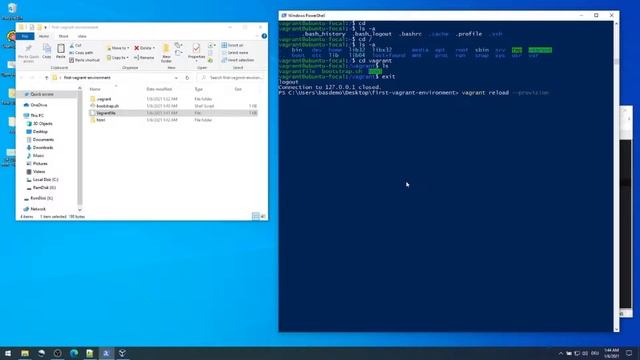Select This PC in navigation pane
The width and height of the screenshot is (640, 360).
34,116
